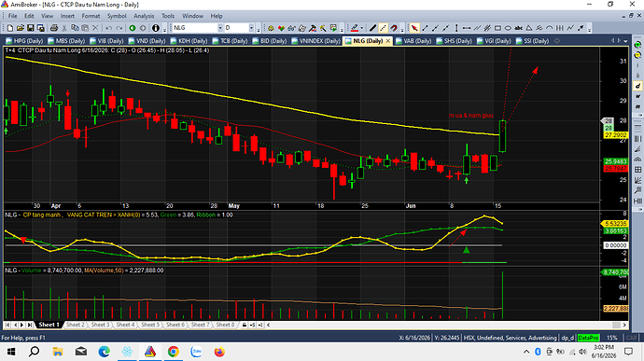Screen dimensions: 644x361
Task: Select the Text 'abc' annotation tool
Action: 518,28
